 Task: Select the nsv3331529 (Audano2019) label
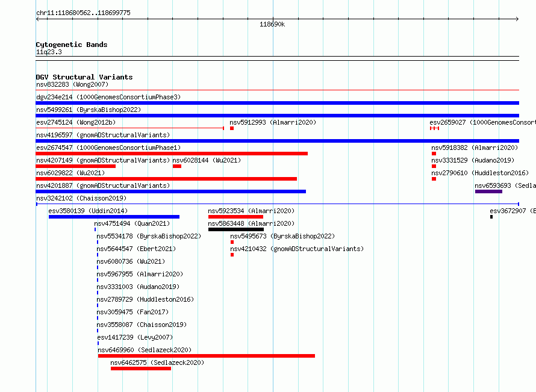473,160
